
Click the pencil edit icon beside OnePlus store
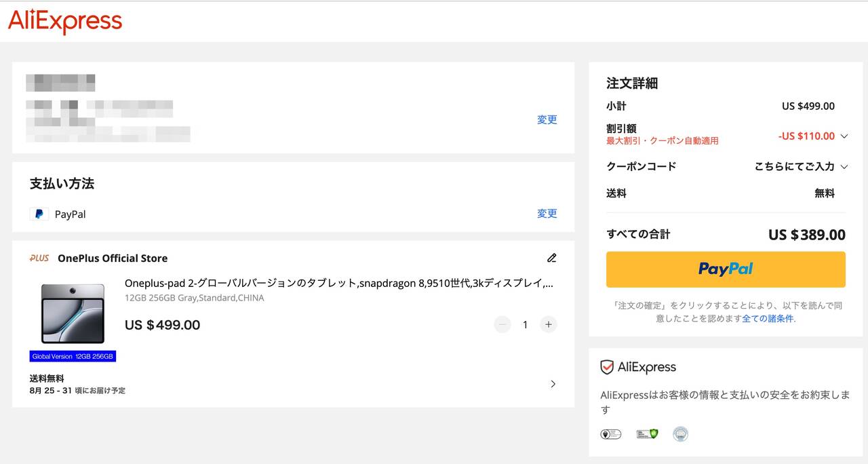pos(552,258)
